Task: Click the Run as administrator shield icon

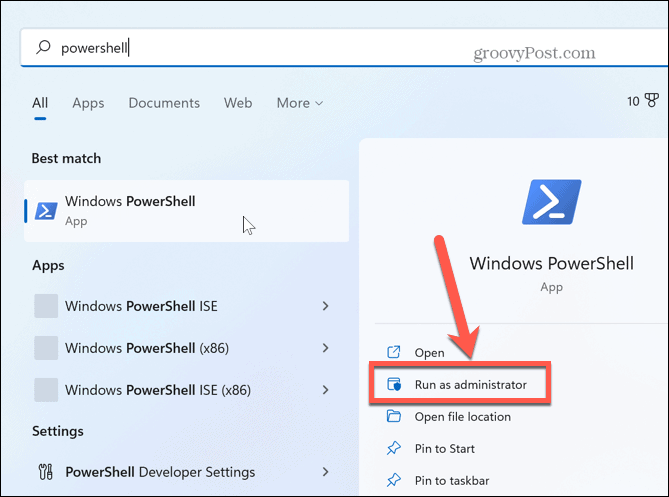Action: (394, 384)
